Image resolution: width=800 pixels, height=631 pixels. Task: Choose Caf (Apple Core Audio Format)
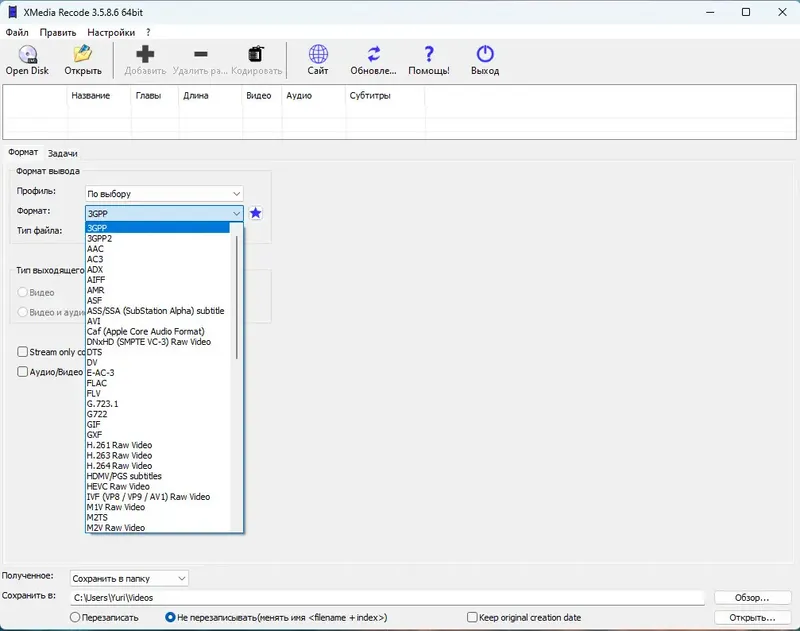click(158, 331)
